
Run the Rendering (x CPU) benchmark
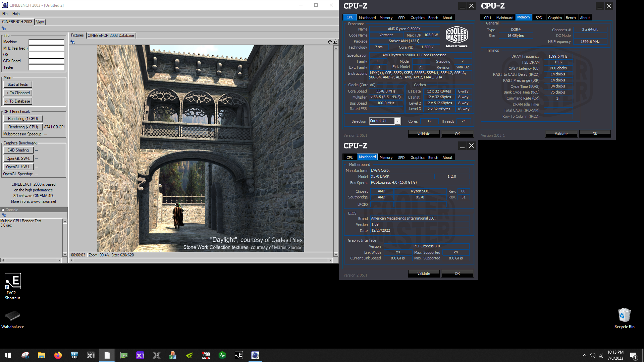23,127
